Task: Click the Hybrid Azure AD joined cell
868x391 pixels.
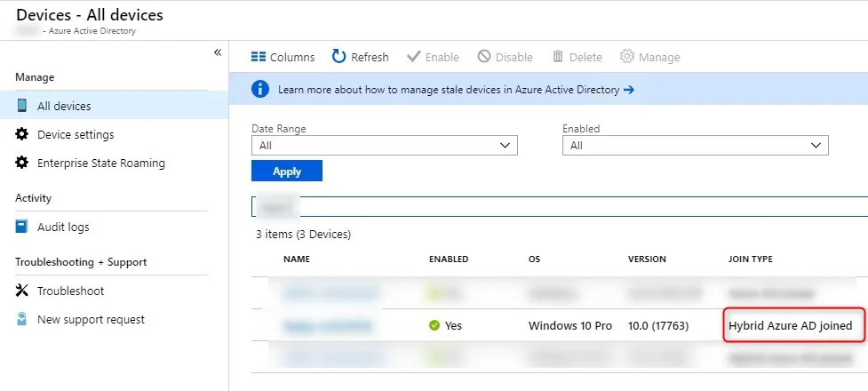Action: click(x=791, y=325)
